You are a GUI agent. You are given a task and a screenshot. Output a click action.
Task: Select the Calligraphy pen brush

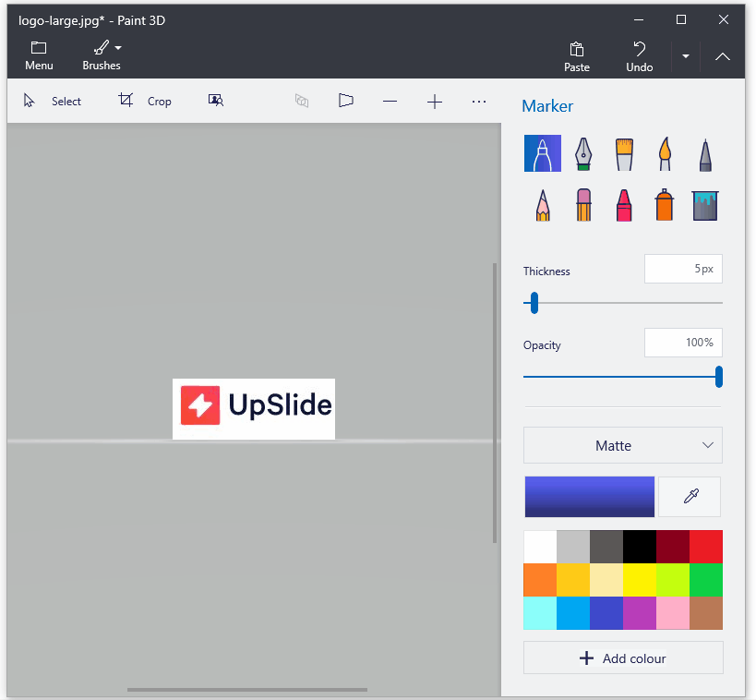pyautogui.click(x=582, y=154)
